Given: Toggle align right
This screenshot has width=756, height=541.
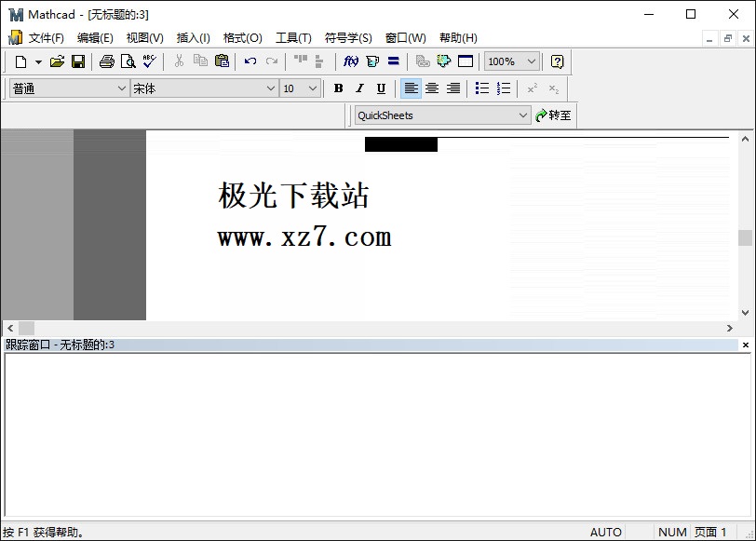Looking at the screenshot, I should pyautogui.click(x=453, y=88).
